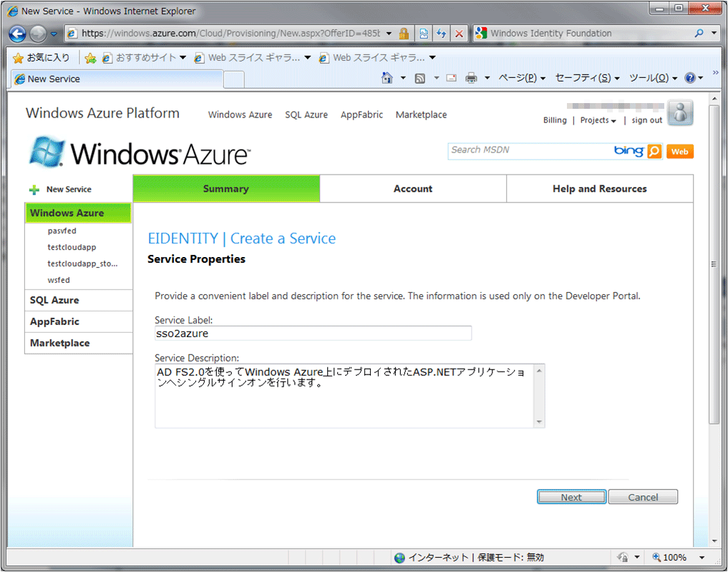The image size is (728, 572).
Task: Open a new blank browser tab
Action: (x=234, y=79)
